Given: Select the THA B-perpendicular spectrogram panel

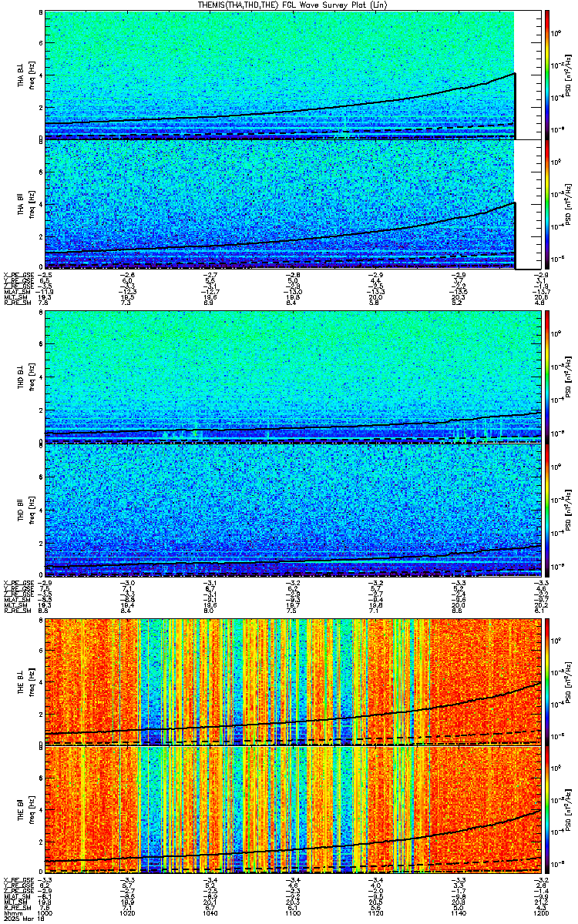Looking at the screenshot, I should click(x=291, y=75).
